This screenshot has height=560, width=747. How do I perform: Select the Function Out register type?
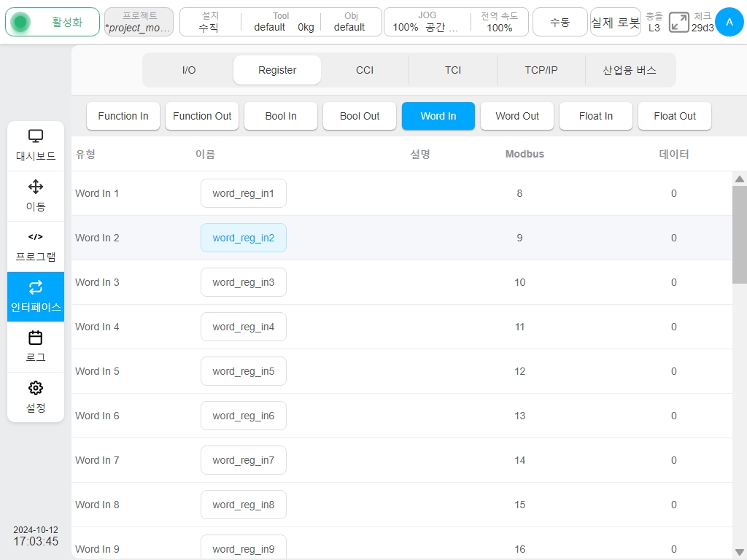202,116
